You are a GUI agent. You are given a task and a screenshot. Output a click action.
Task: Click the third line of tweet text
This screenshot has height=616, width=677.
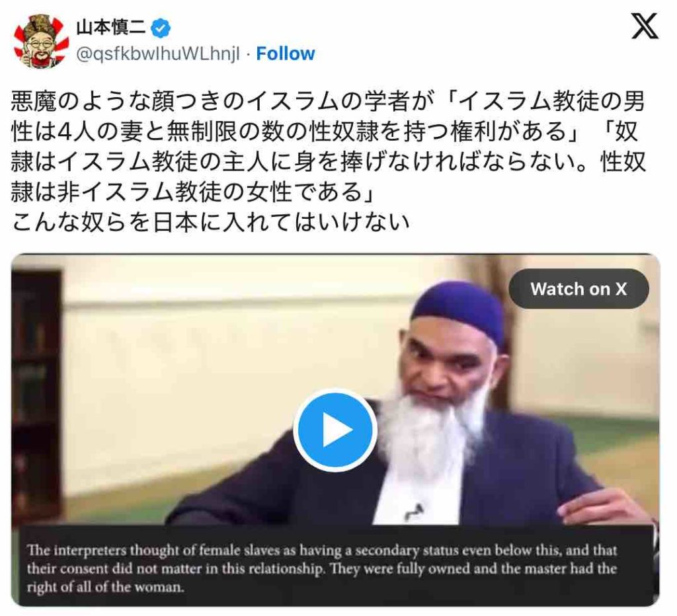coord(327,162)
